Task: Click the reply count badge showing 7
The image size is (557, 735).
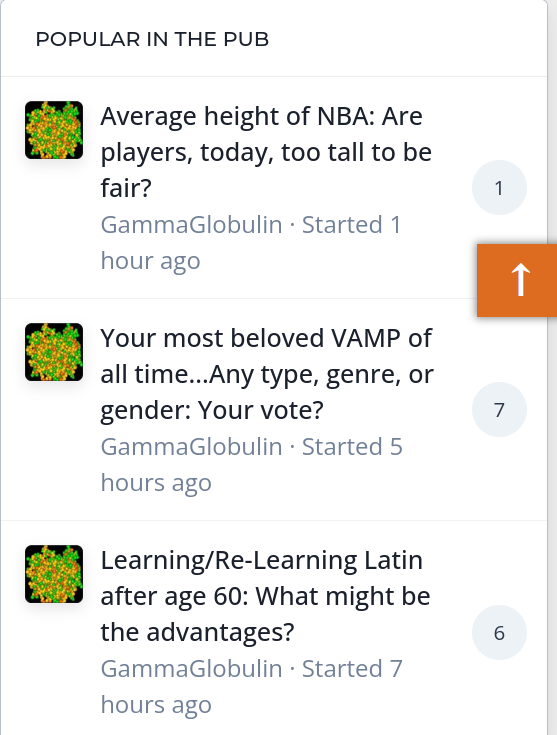Action: (x=499, y=410)
